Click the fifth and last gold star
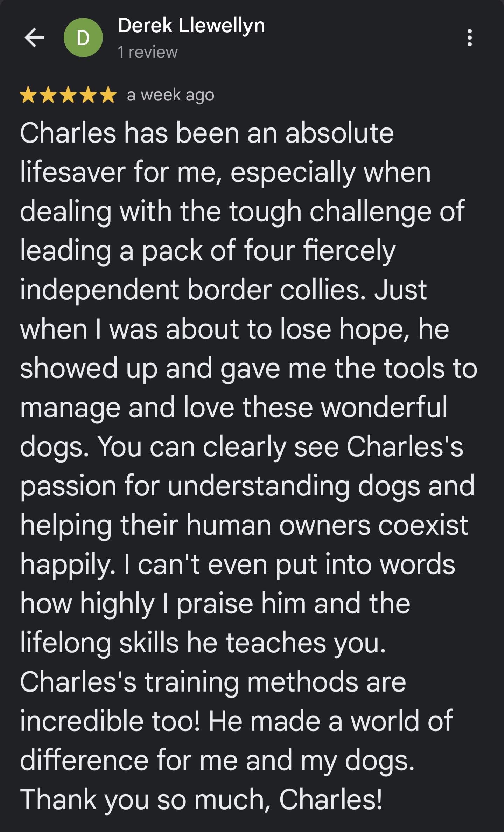504x832 pixels. pyautogui.click(x=108, y=95)
